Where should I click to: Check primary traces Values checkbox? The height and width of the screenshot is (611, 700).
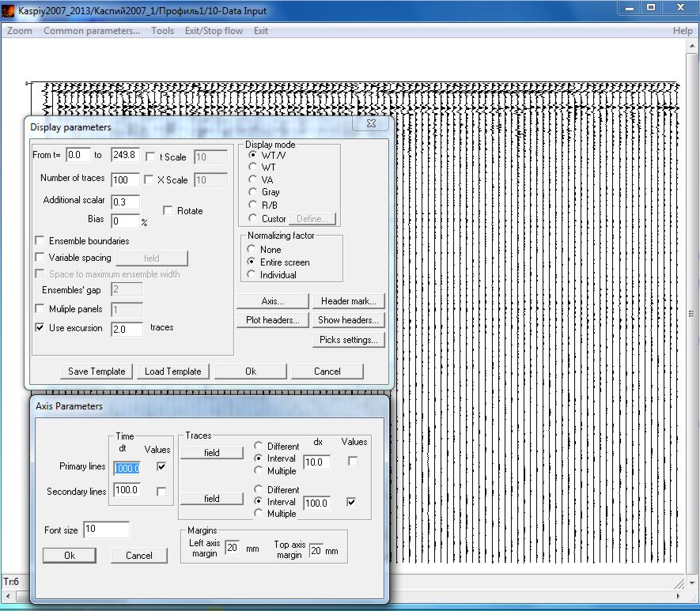(352, 461)
